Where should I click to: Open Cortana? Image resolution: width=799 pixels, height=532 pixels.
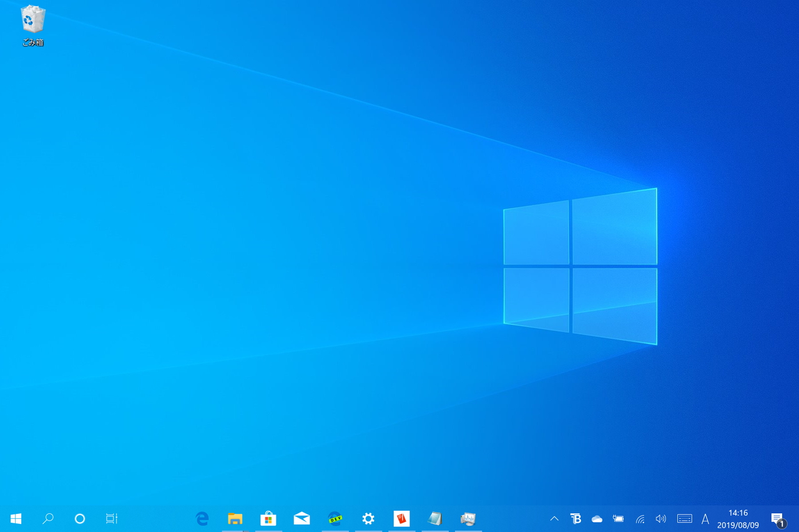point(79,518)
